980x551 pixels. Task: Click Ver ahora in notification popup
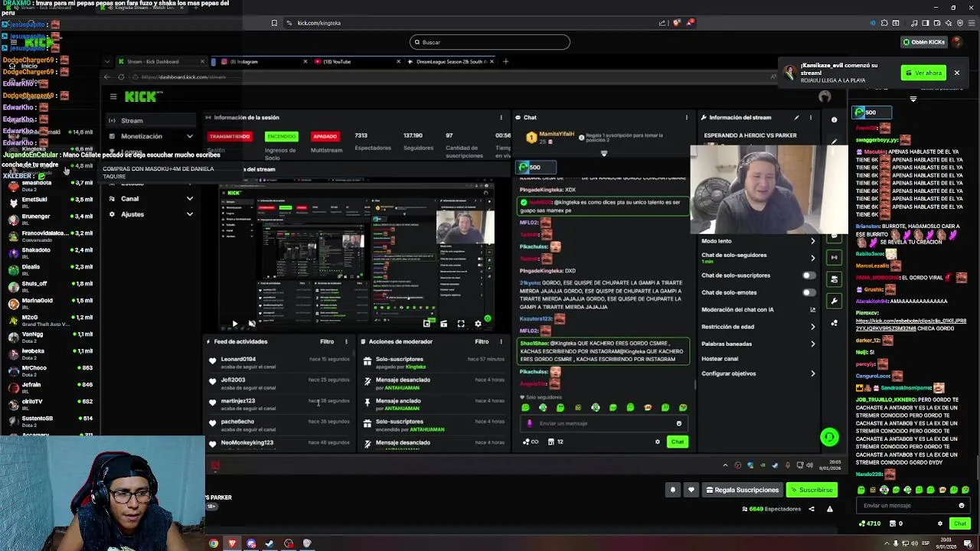pos(924,73)
